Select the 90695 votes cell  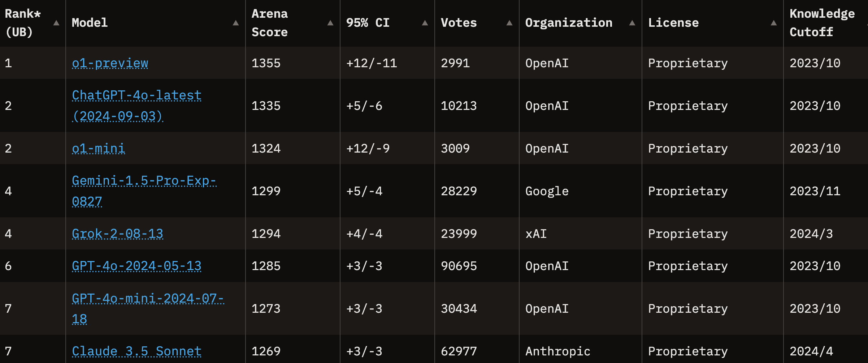459,266
